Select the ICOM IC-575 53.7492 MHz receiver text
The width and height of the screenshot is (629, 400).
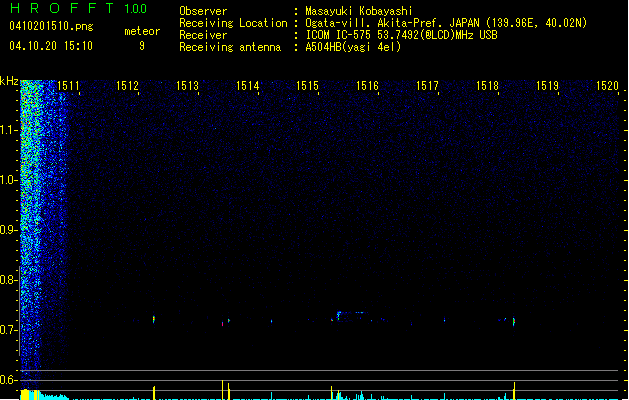[x=401, y=35]
